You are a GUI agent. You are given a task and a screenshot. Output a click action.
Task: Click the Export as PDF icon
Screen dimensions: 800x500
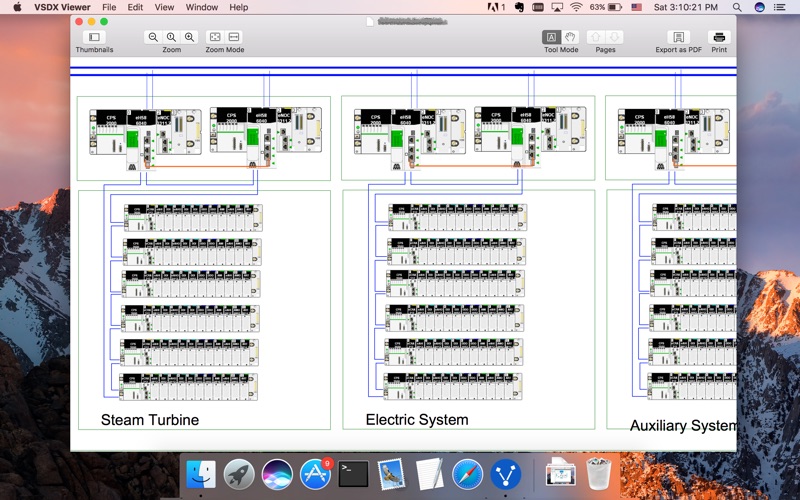tap(679, 37)
